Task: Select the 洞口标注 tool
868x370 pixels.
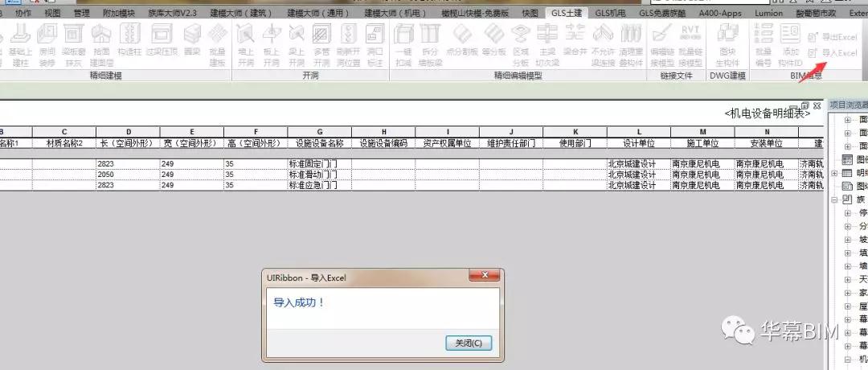Action: (x=375, y=45)
